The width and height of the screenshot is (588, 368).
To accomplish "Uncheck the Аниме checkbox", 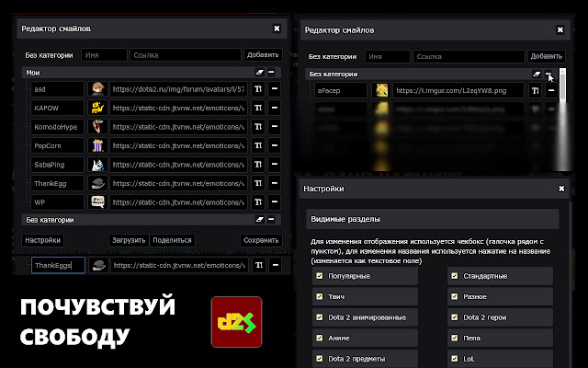I will click(320, 338).
